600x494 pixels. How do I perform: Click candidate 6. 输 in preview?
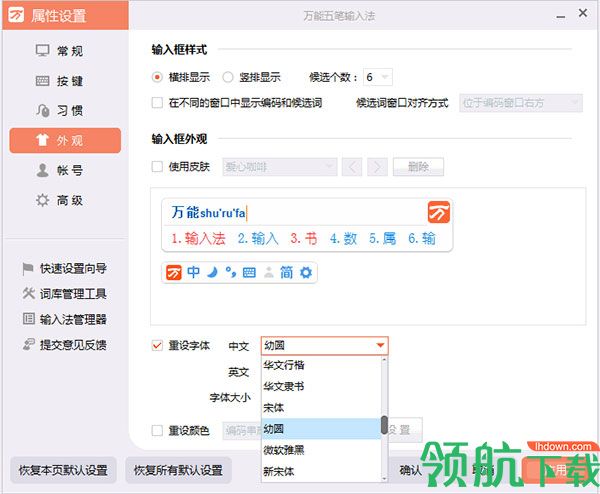tap(422, 239)
